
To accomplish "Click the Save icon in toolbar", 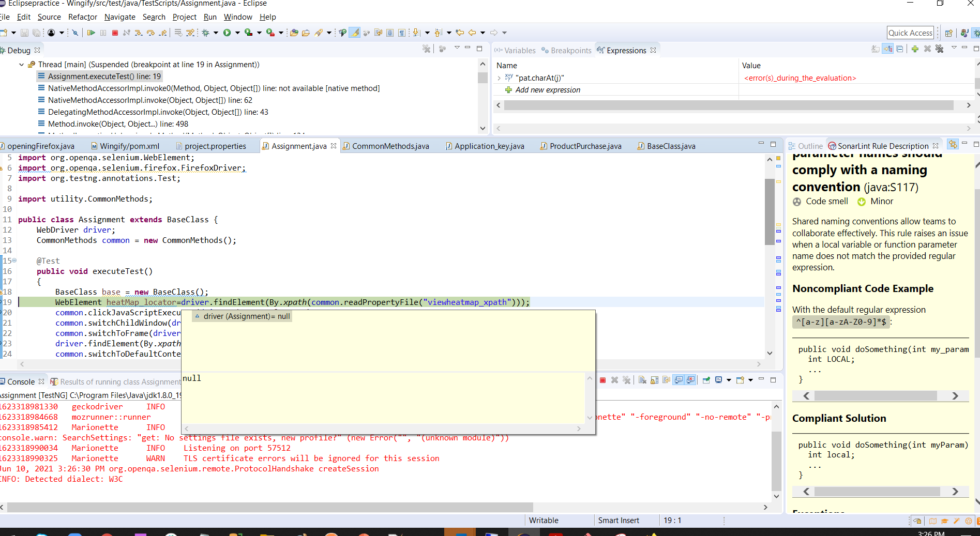I will [24, 33].
